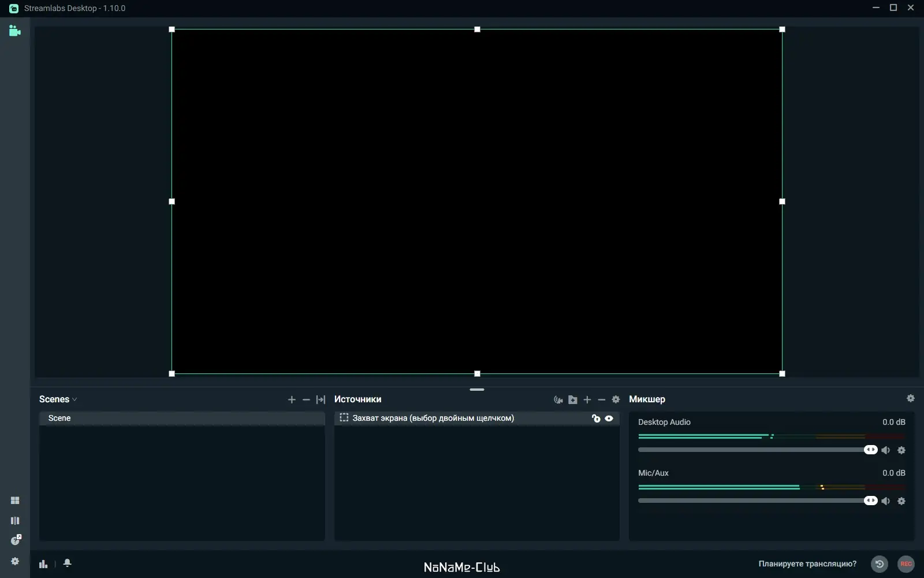Click the Микшер panel title

click(647, 399)
